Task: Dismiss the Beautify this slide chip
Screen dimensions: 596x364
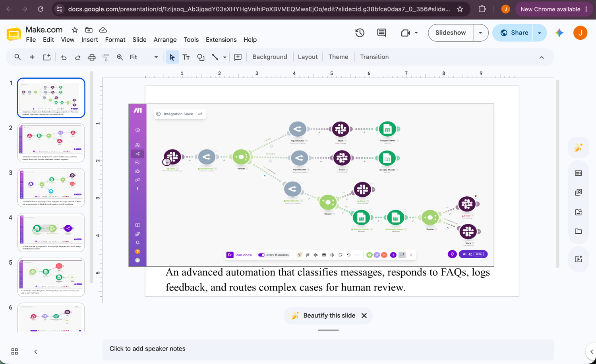Action: coord(364,316)
